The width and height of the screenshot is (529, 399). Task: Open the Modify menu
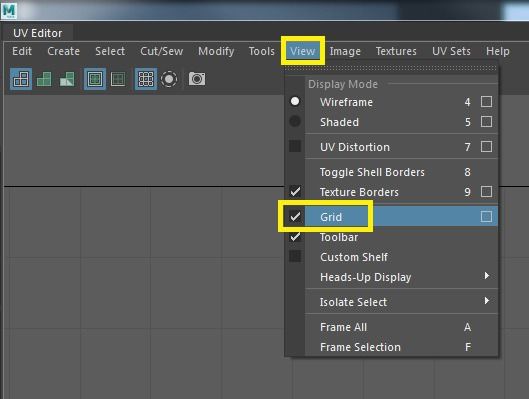pos(216,51)
